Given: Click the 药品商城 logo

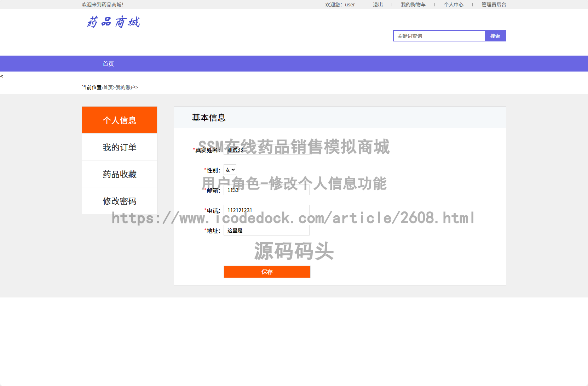Looking at the screenshot, I should 113,22.
